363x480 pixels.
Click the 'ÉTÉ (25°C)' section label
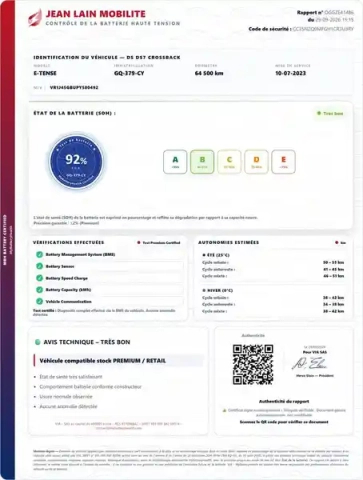(216, 255)
